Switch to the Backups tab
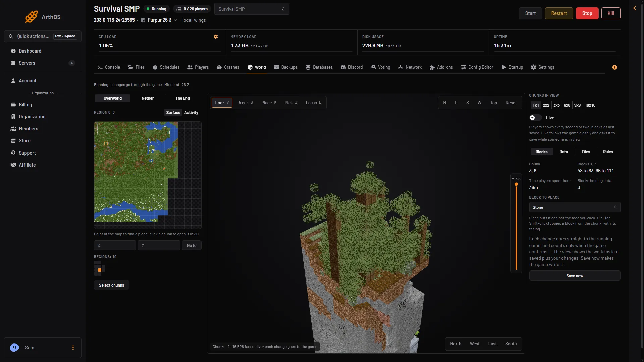Image resolution: width=644 pixels, height=362 pixels. (286, 67)
